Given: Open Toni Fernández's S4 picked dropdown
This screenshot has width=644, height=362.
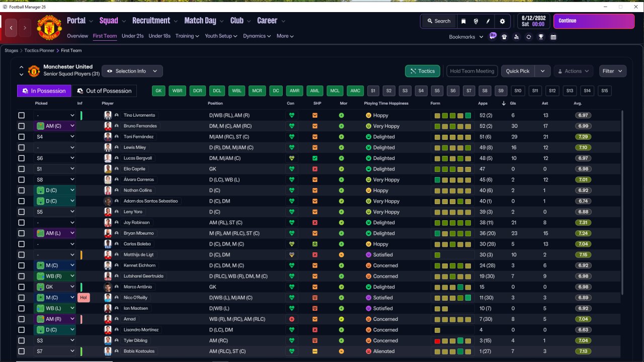Looking at the screenshot, I should coord(55,137).
